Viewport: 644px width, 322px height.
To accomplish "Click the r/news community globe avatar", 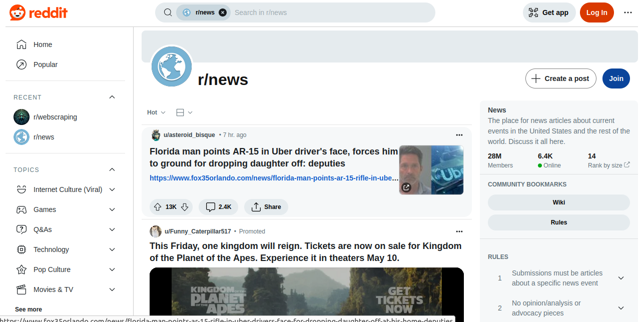I will tap(172, 66).
